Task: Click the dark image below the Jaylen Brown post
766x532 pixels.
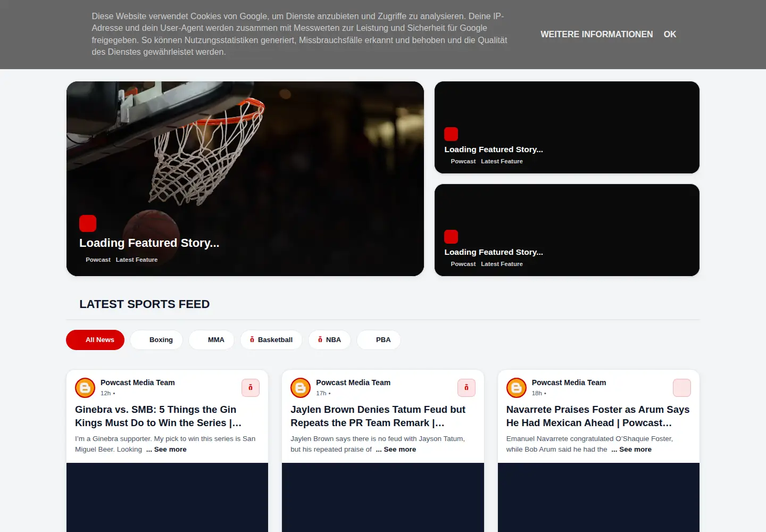Action: point(383,497)
